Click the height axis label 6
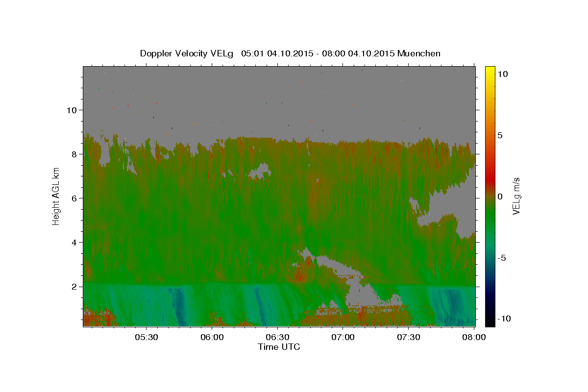The height and width of the screenshot is (392, 588). [x=74, y=198]
